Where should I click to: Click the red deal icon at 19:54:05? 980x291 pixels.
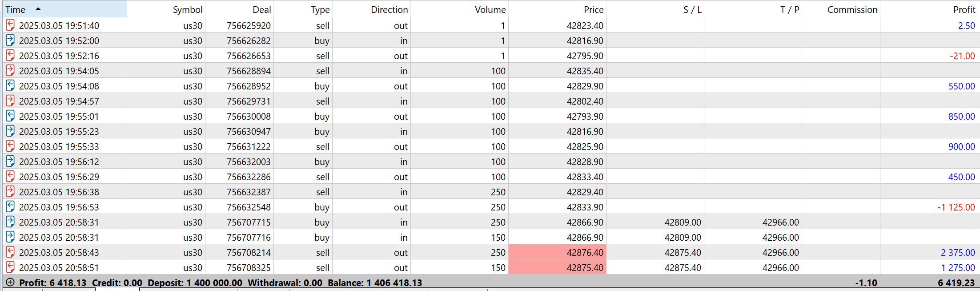pos(10,71)
